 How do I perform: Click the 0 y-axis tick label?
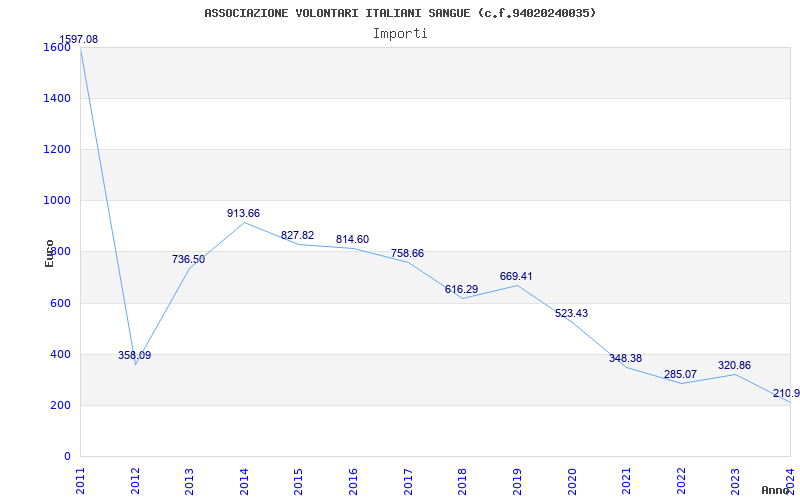[67, 456]
